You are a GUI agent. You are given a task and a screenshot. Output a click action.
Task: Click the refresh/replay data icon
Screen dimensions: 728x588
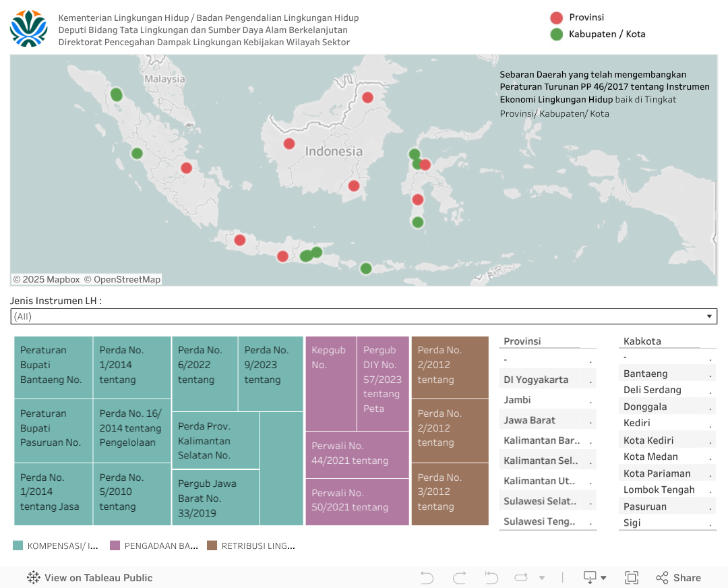click(x=521, y=577)
